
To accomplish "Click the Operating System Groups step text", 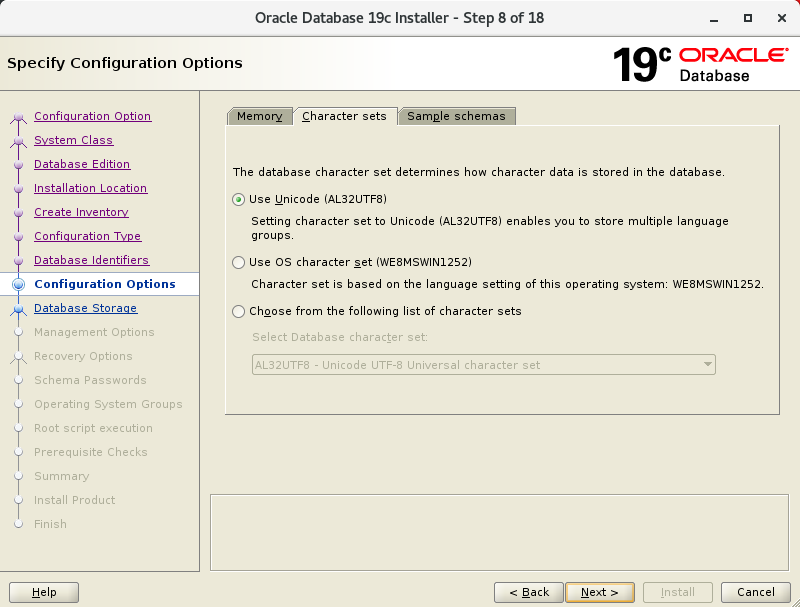I will coord(108,404).
